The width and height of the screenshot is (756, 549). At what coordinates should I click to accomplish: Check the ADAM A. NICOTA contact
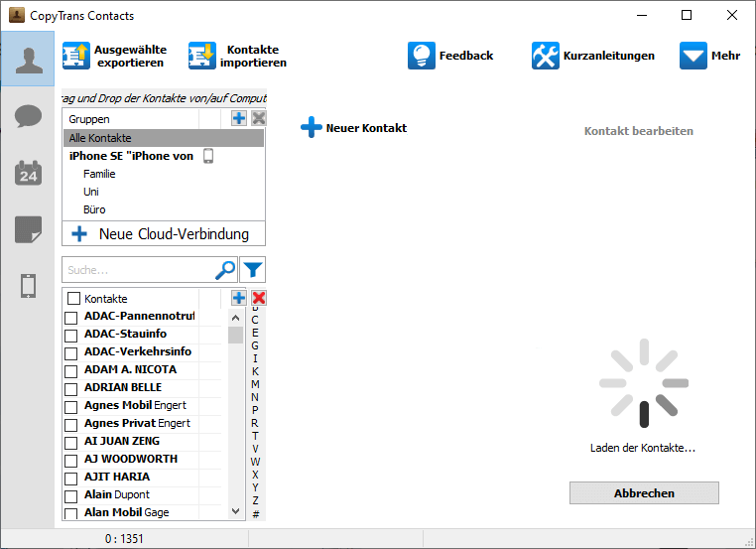70,371
